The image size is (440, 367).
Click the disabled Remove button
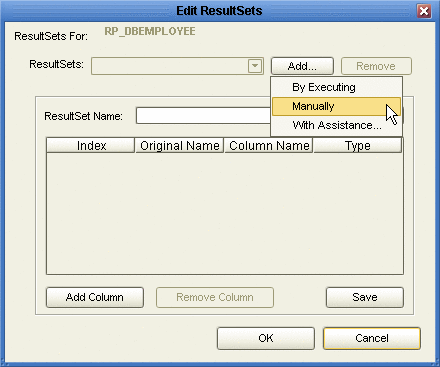pos(376,66)
